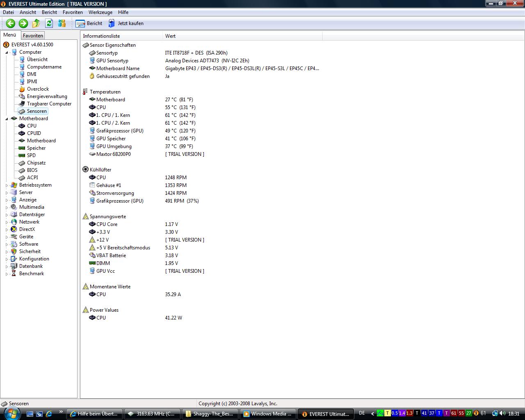
Task: Click the BIOS tree icon
Action: (22, 170)
